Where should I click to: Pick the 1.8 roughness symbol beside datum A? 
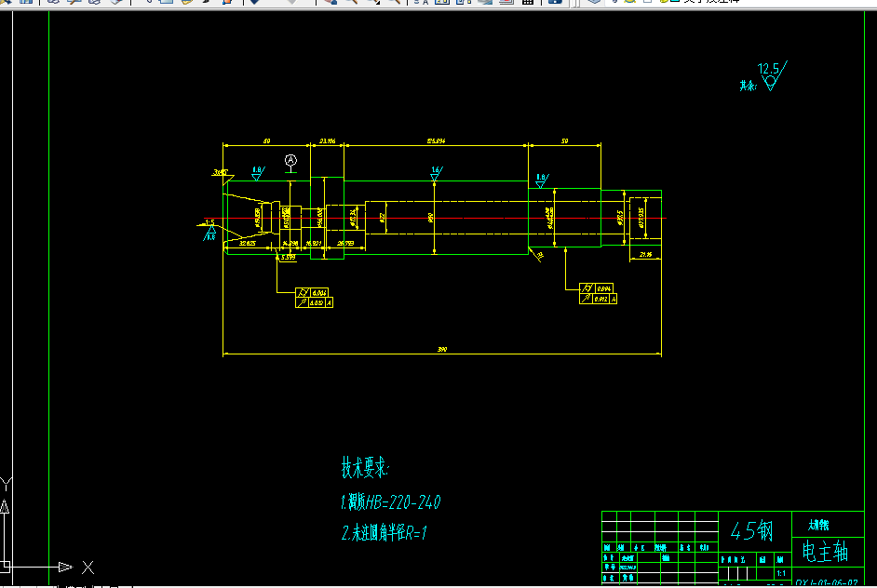pyautogui.click(x=258, y=173)
